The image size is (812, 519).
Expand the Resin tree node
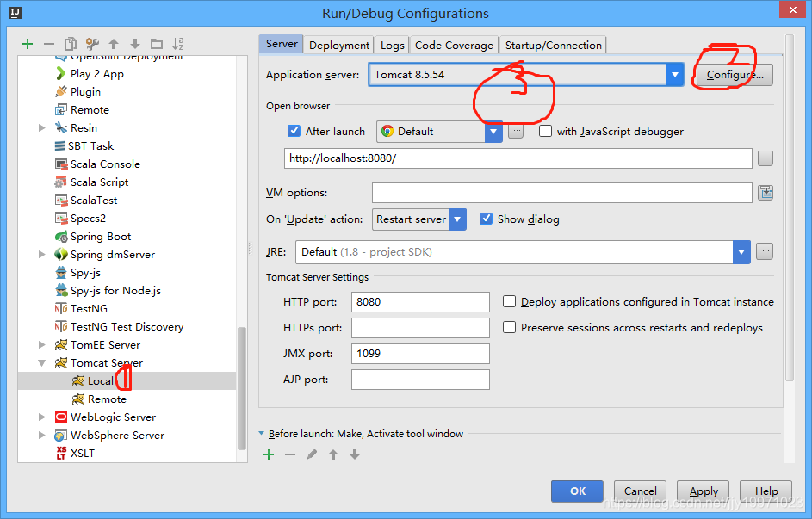[42, 127]
